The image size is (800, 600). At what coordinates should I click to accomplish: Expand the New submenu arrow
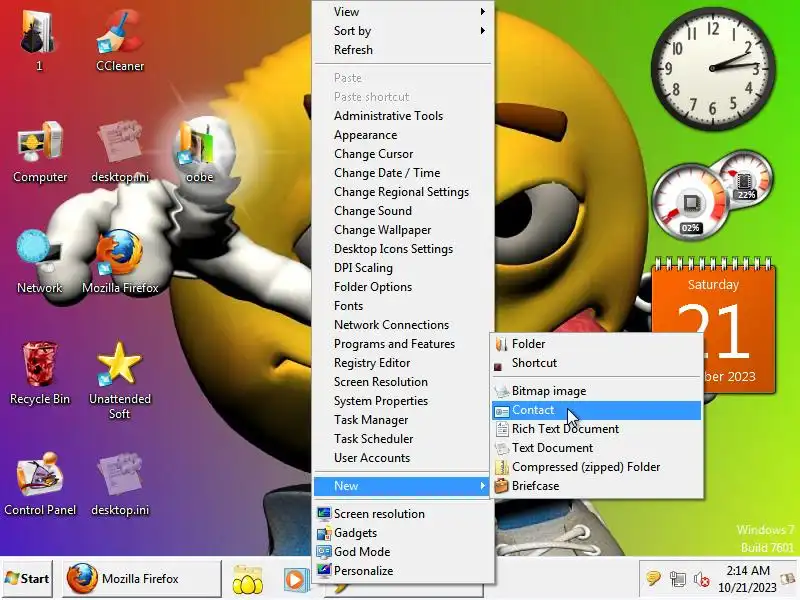[x=483, y=486]
